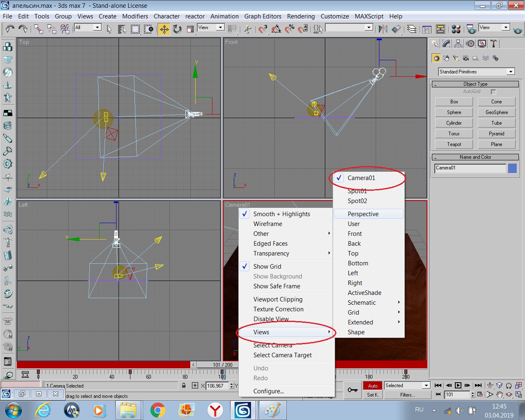
Task: Activate the Select and Scale tool
Action: click(190, 29)
